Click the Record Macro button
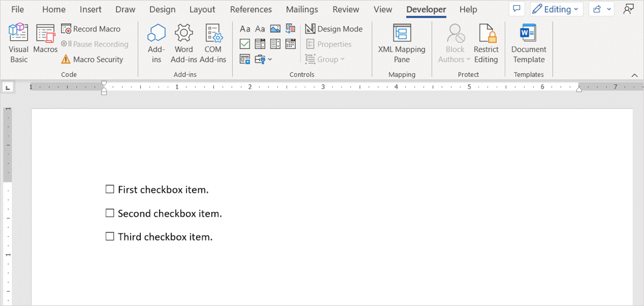 point(91,29)
